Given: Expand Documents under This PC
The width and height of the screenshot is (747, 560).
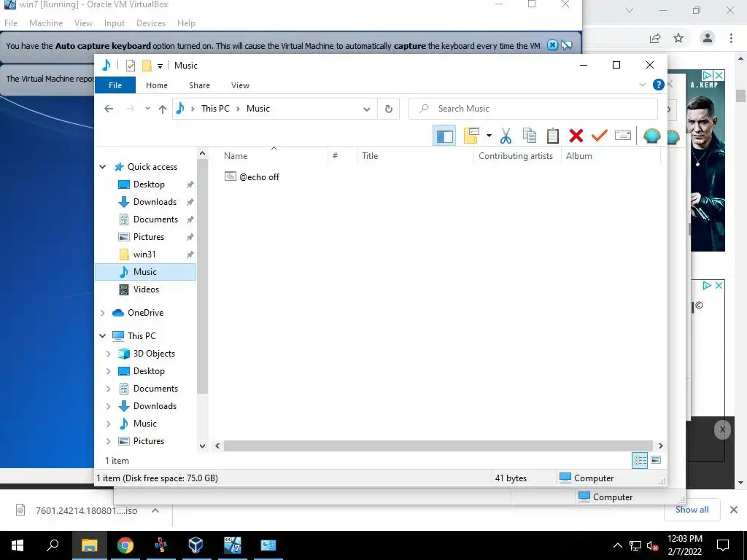Looking at the screenshot, I should click(x=108, y=389).
